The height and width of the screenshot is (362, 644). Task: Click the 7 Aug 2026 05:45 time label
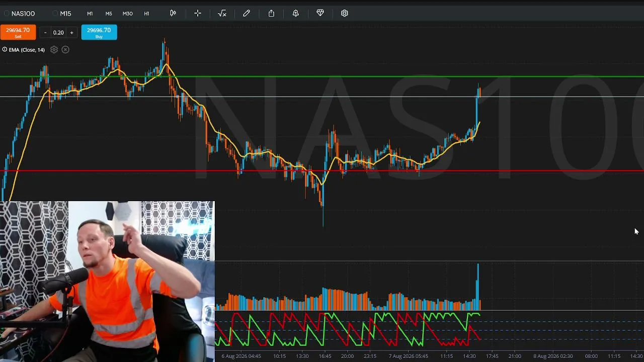pos(408,356)
